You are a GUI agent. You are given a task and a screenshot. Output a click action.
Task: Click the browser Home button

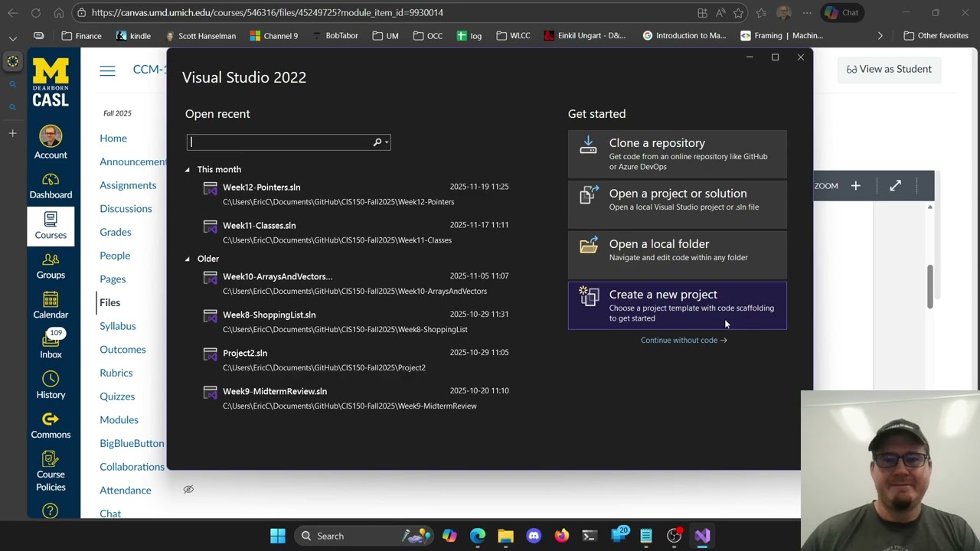pyautogui.click(x=59, y=13)
